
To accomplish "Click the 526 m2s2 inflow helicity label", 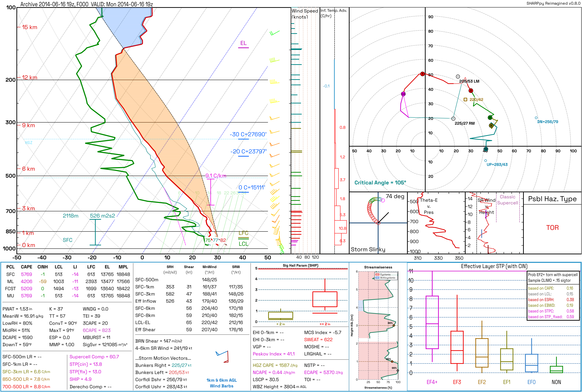I will (103, 216).
